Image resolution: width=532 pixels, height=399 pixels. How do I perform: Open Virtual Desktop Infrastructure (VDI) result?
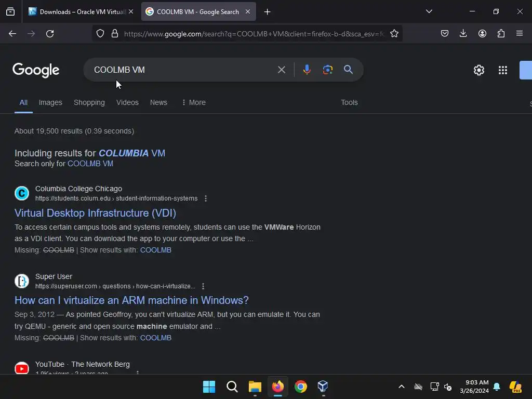[96, 213]
